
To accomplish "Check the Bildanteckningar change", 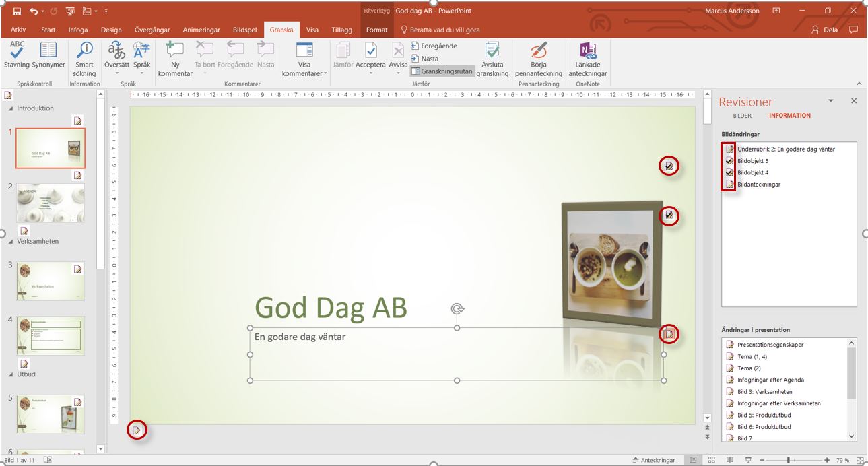I will pos(729,184).
